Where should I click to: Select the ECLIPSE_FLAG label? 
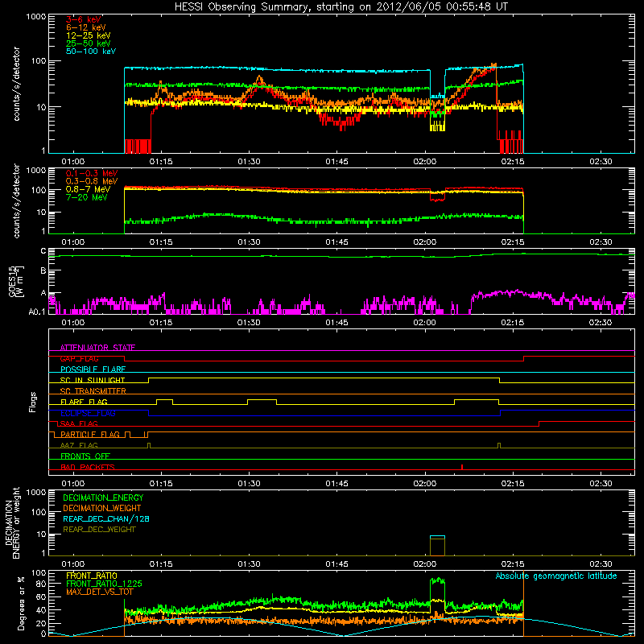(x=88, y=413)
